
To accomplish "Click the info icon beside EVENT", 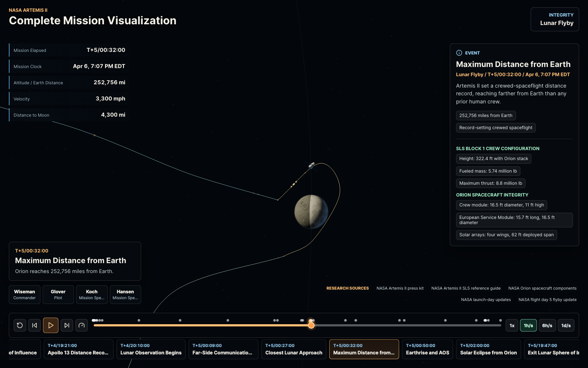I will pyautogui.click(x=459, y=53).
